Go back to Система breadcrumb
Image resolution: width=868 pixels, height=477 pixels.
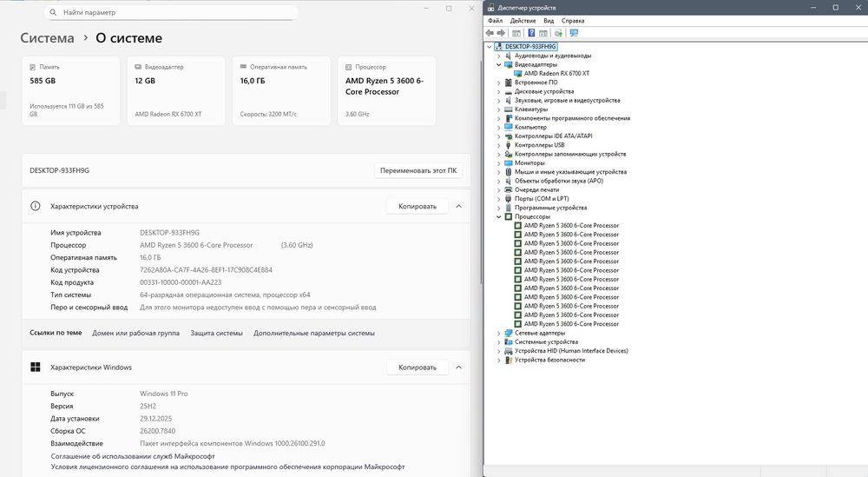[47, 38]
